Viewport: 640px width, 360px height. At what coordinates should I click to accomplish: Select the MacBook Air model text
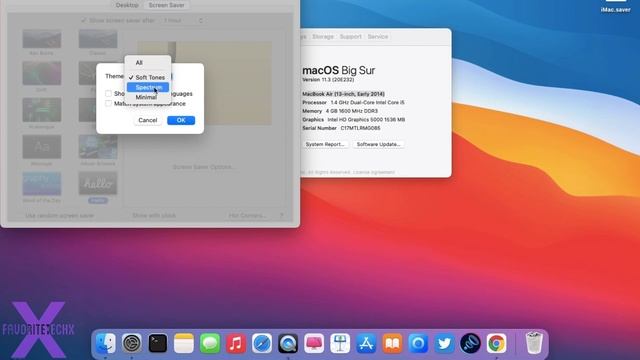(343, 94)
